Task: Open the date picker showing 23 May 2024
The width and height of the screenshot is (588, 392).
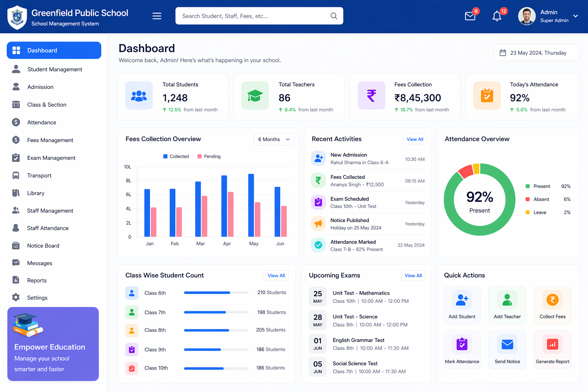Action: pyautogui.click(x=536, y=52)
